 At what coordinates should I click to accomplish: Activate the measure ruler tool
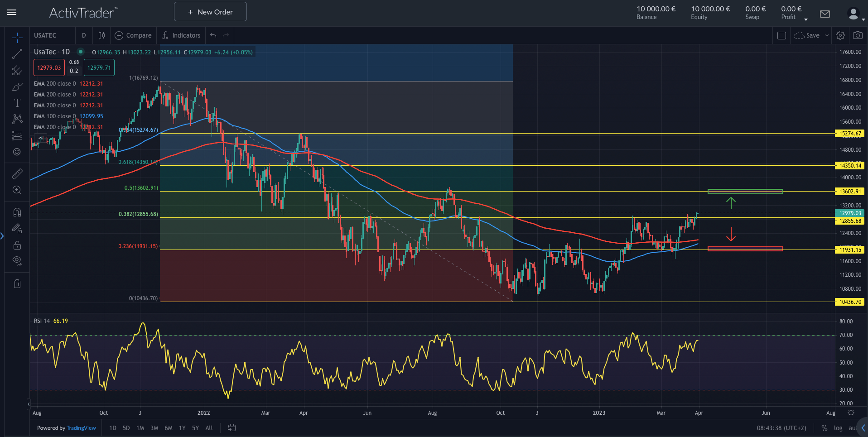pos(17,173)
